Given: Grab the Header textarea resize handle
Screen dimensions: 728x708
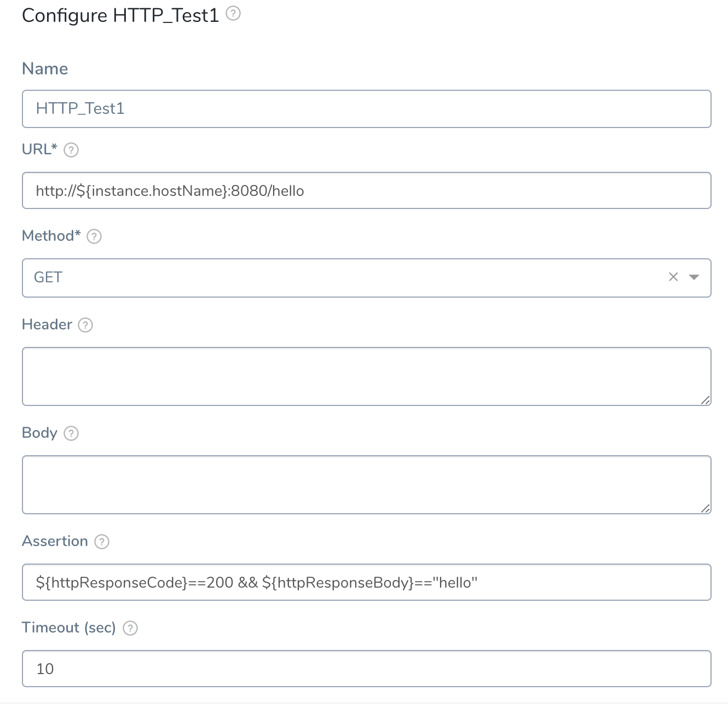Looking at the screenshot, I should coord(706,401).
